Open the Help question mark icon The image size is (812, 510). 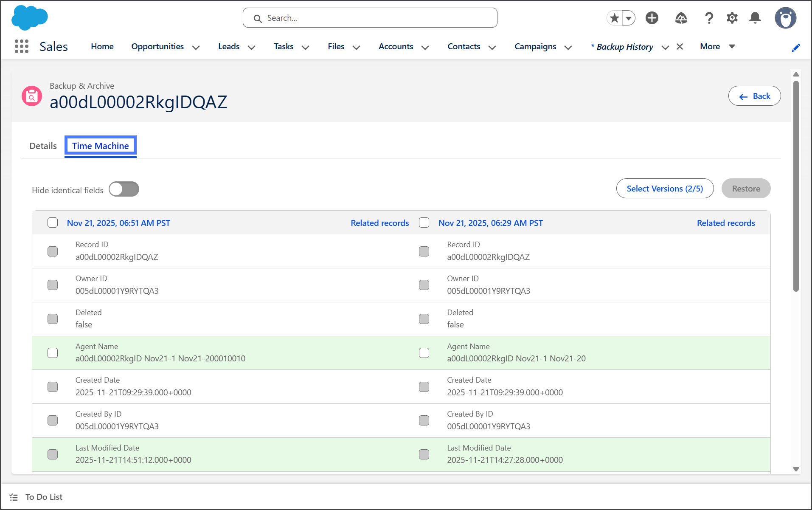pyautogui.click(x=708, y=18)
